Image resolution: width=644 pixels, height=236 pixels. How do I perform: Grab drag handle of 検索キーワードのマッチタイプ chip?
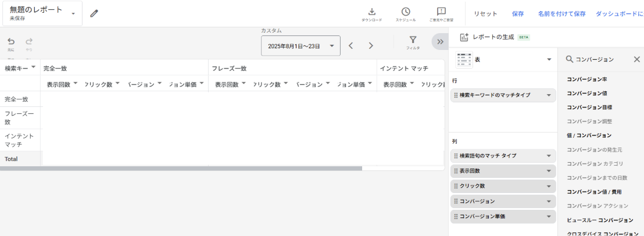tap(456, 95)
